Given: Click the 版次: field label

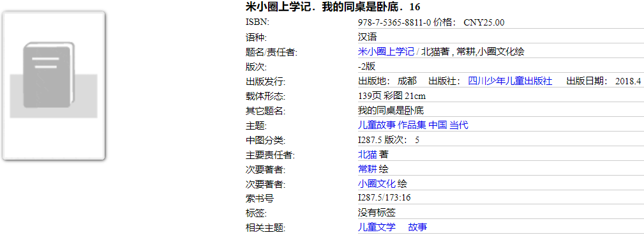Looking at the screenshot, I should [x=256, y=66].
